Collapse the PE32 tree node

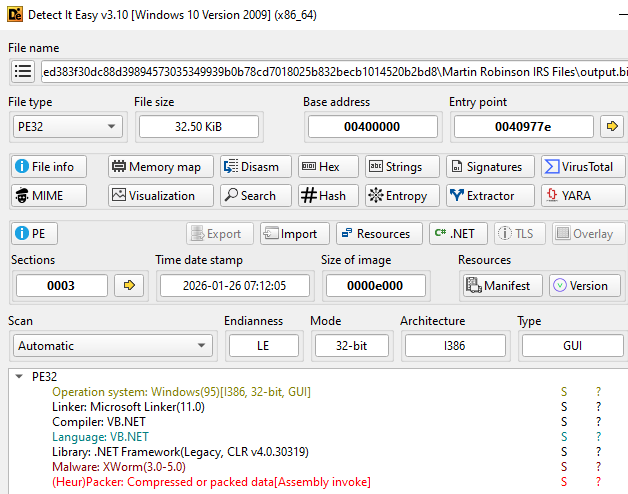(x=20, y=377)
